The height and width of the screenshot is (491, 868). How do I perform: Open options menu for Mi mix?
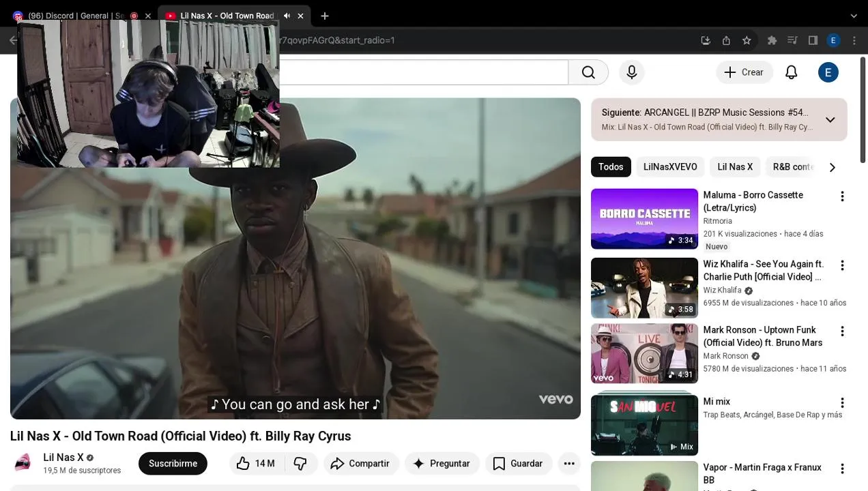842,403
